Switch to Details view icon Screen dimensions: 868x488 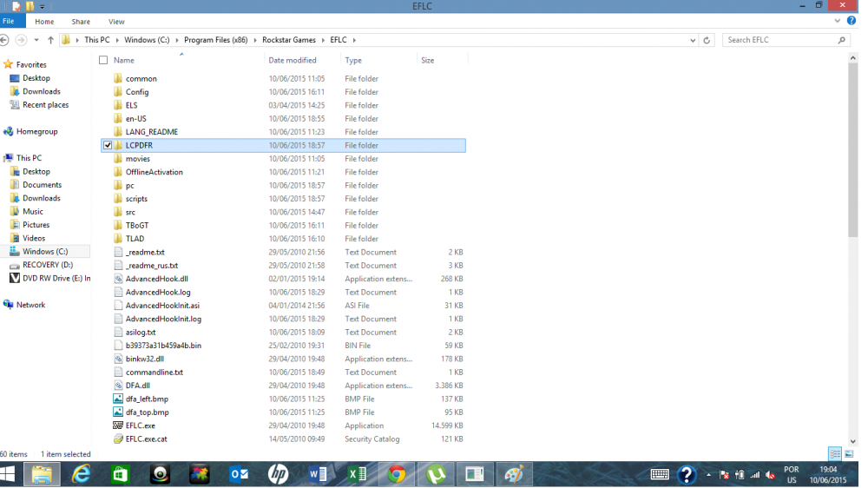pyautogui.click(x=835, y=453)
